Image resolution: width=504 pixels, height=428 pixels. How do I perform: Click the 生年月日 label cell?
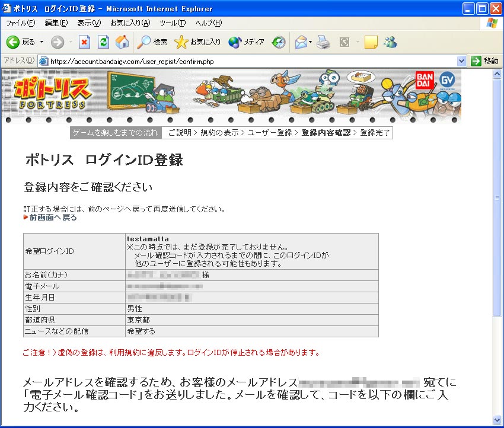[74, 298]
